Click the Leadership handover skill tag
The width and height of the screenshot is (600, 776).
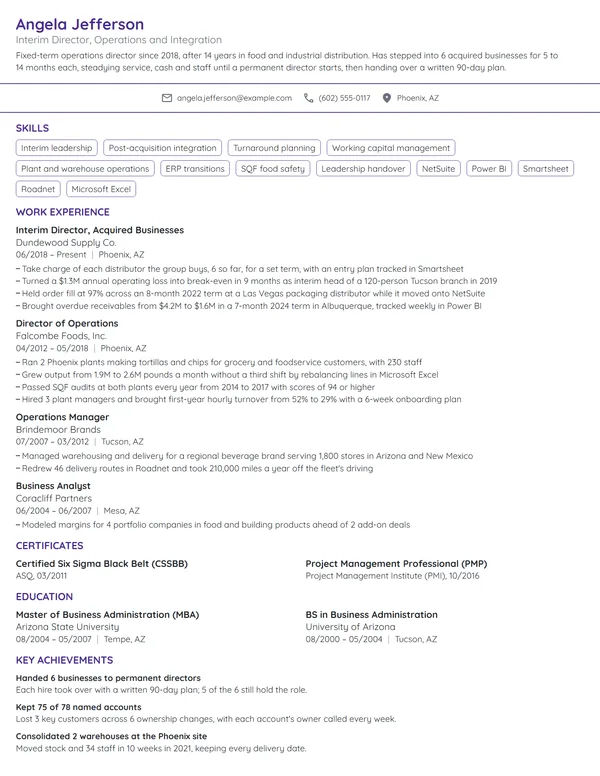click(363, 169)
